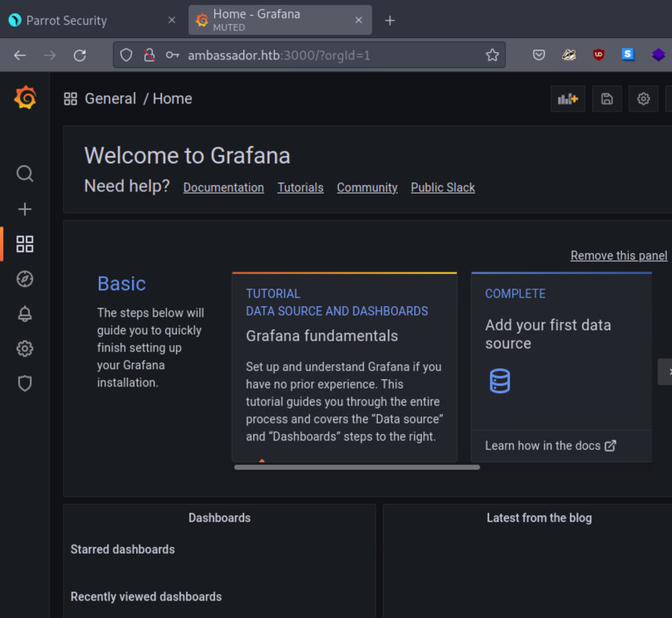Open a new browser tab
Image resolution: width=672 pixels, height=618 pixels.
[x=390, y=20]
